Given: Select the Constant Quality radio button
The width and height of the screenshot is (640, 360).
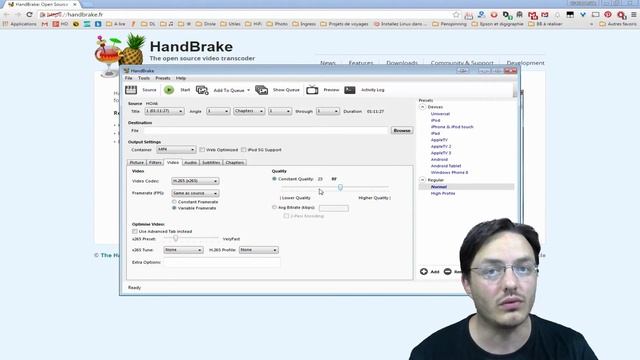Looking at the screenshot, I should point(274,179).
